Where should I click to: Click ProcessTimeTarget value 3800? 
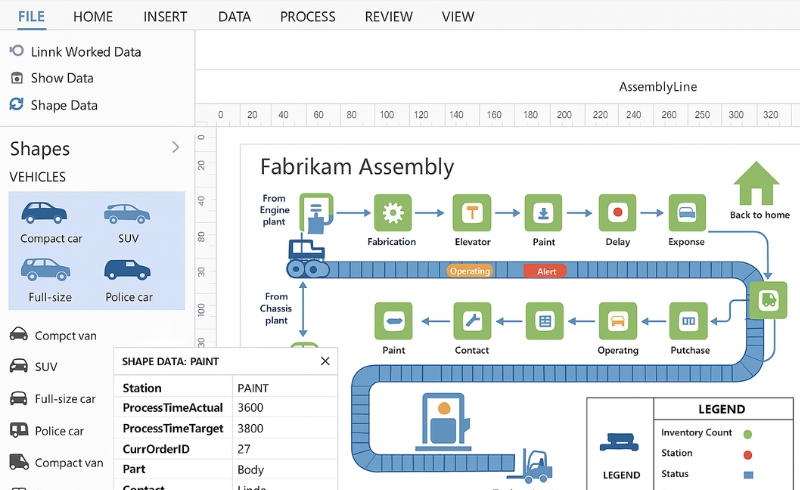click(x=250, y=428)
